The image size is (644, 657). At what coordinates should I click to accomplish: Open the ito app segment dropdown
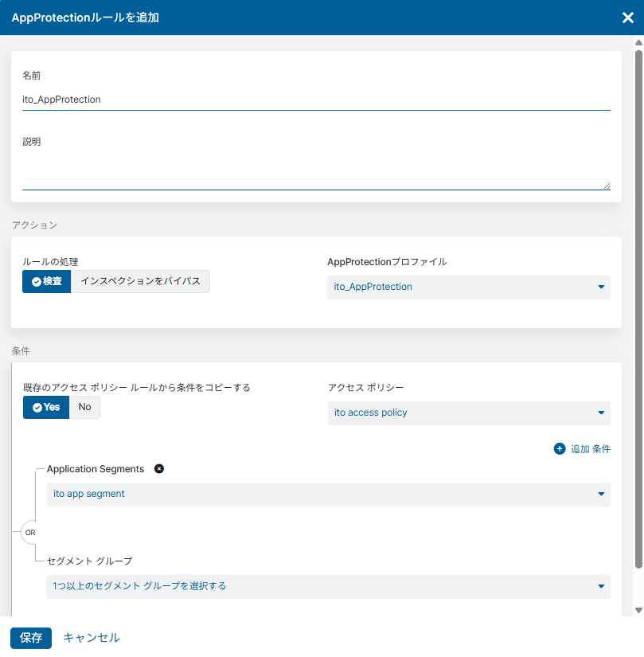328,494
